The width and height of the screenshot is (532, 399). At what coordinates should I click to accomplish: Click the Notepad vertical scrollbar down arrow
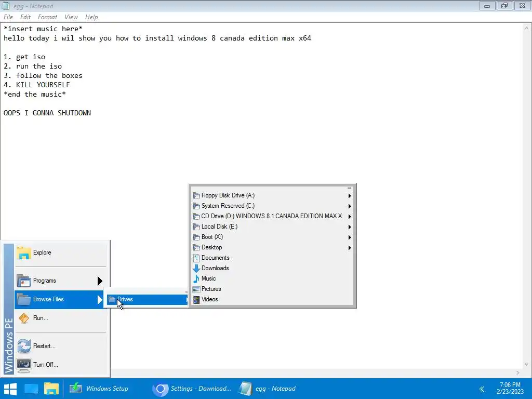click(527, 364)
